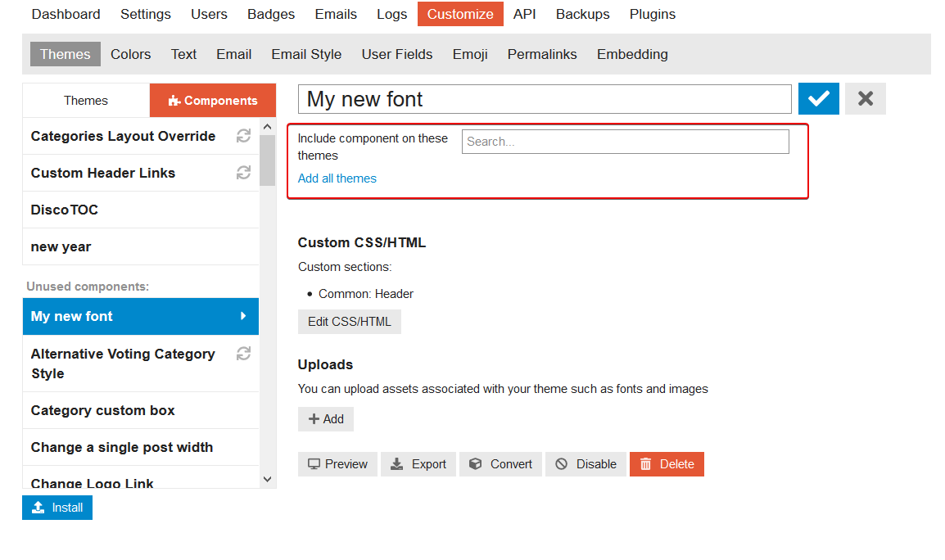Export the component
The width and height of the screenshot is (945, 560).
(x=418, y=464)
